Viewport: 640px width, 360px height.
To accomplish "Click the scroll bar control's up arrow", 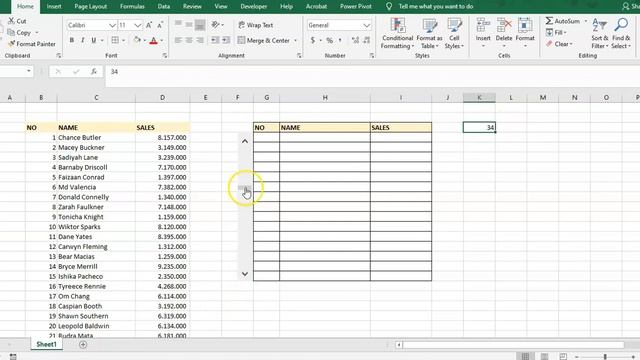I will pos(245,141).
